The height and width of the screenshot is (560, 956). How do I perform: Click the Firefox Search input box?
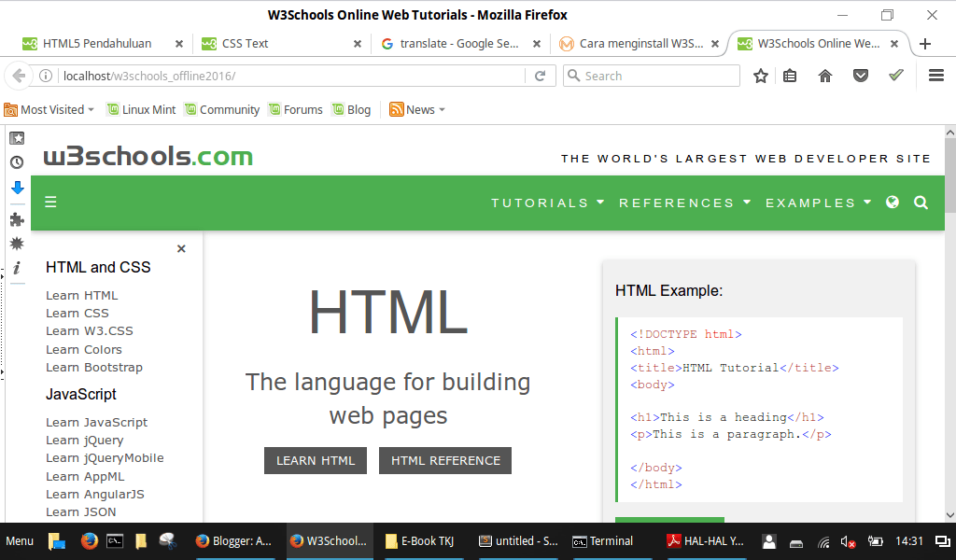651,76
